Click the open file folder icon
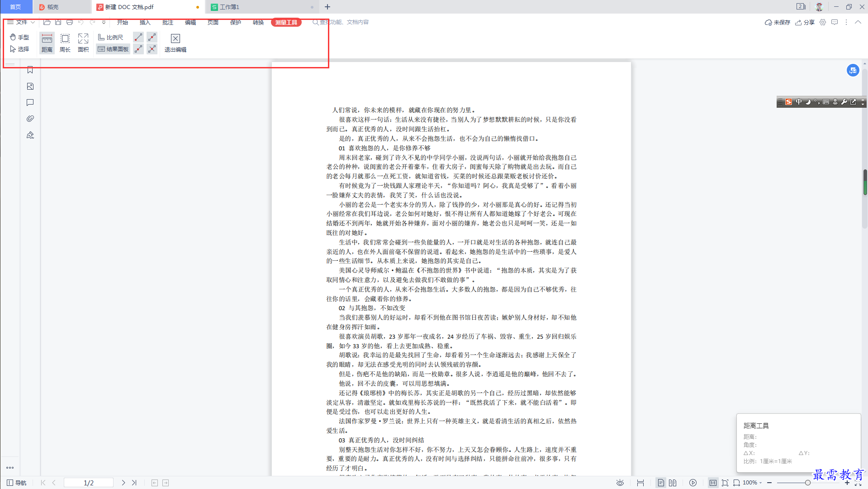 click(x=47, y=22)
